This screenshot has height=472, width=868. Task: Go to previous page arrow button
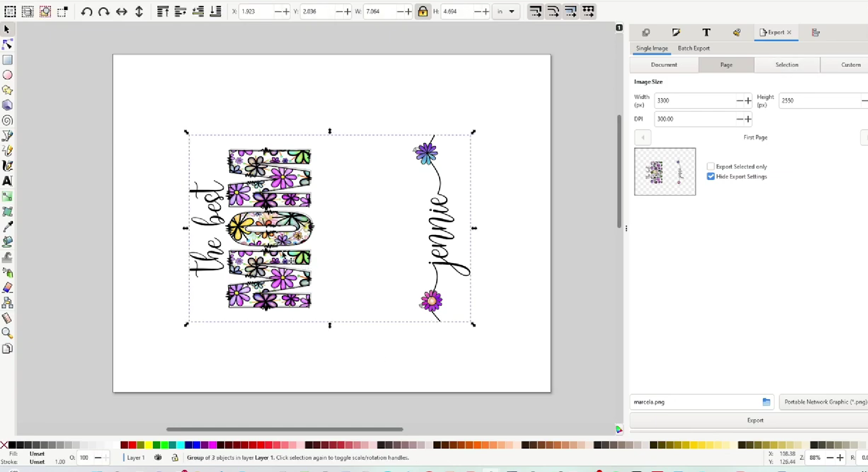click(x=643, y=137)
